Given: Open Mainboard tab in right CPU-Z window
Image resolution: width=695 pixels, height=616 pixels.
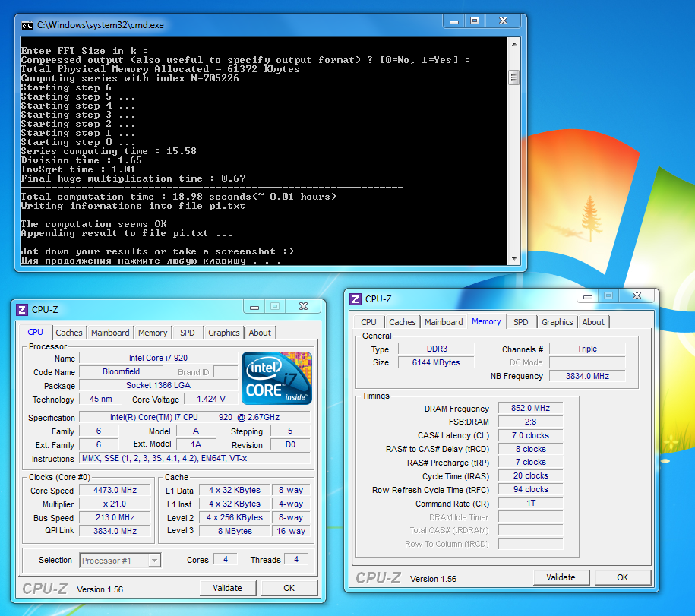Looking at the screenshot, I should (x=444, y=322).
